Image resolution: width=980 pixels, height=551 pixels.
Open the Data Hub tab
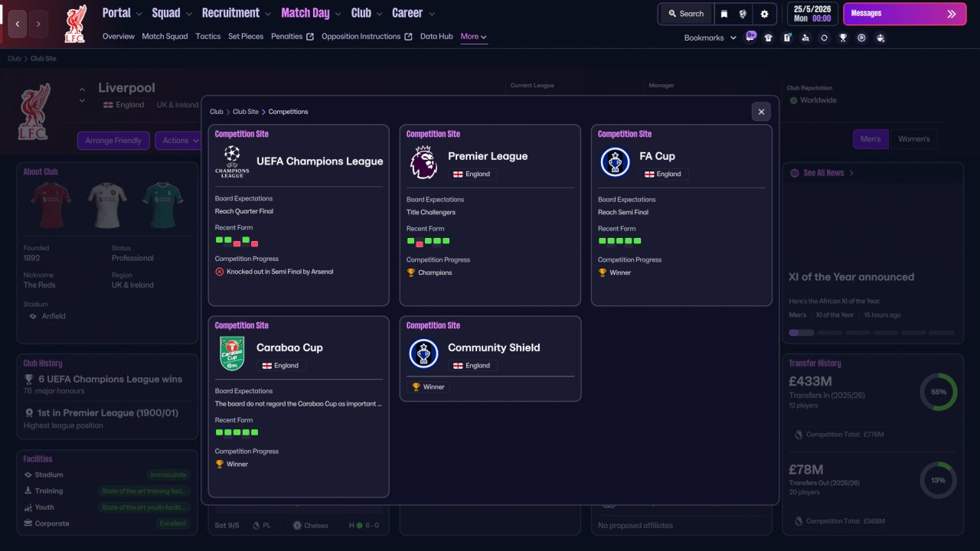pos(436,37)
